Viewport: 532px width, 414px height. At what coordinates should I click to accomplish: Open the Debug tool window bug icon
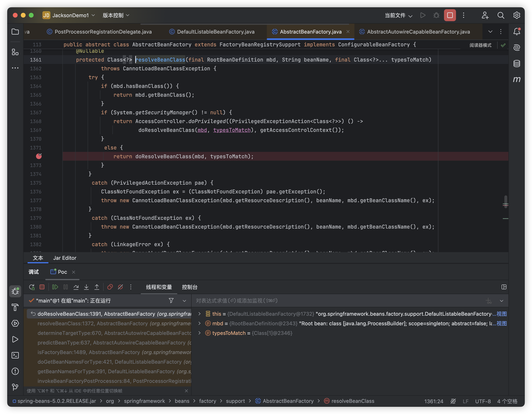15,291
